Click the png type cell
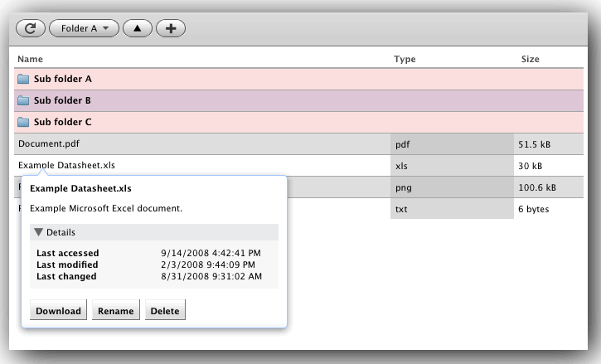Screen dimensions: 601x364 pos(452,187)
